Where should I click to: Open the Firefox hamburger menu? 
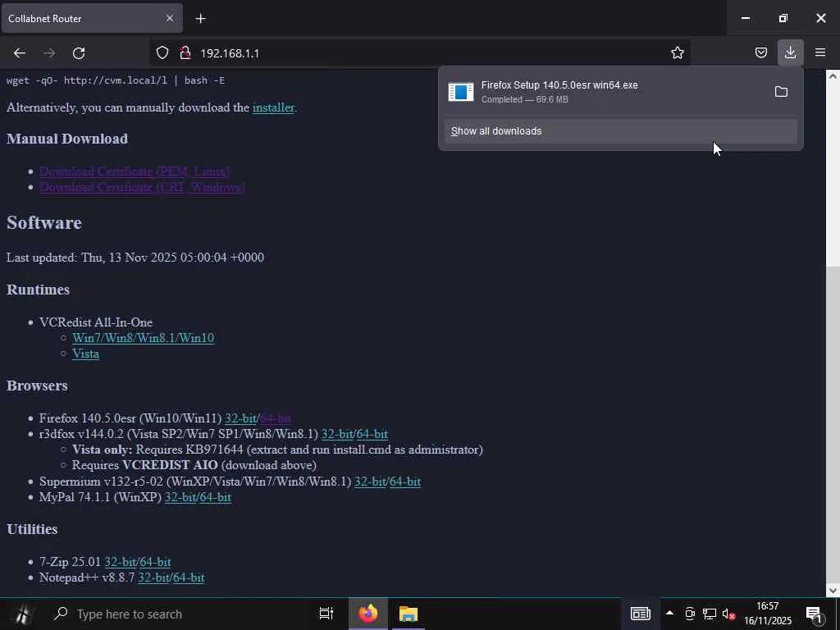click(x=820, y=52)
